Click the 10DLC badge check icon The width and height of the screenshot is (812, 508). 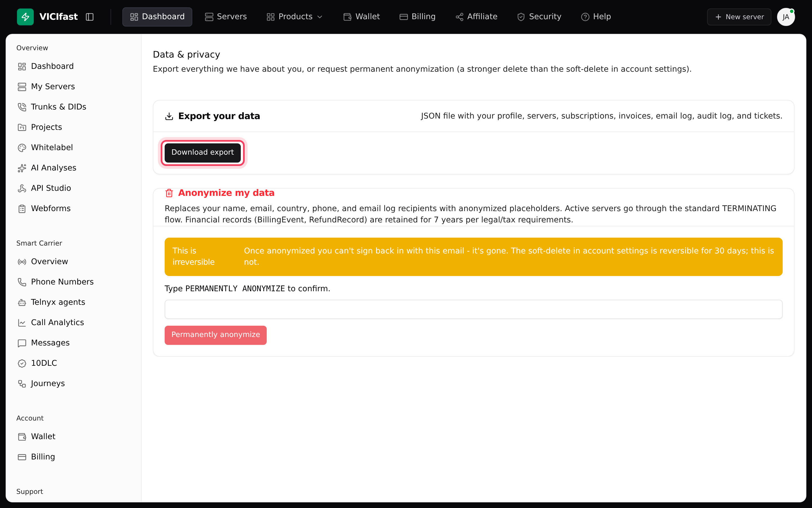(x=22, y=363)
